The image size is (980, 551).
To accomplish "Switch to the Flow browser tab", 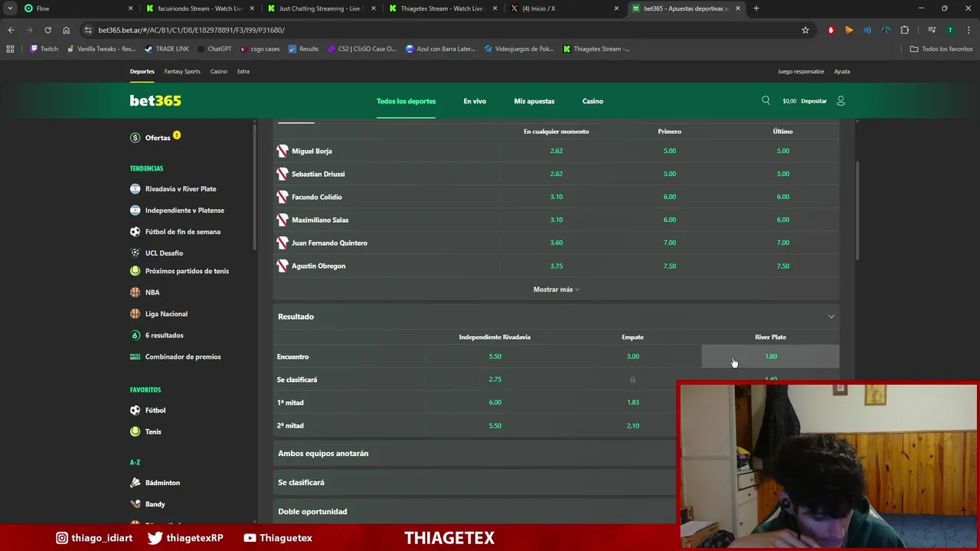I will point(77,8).
